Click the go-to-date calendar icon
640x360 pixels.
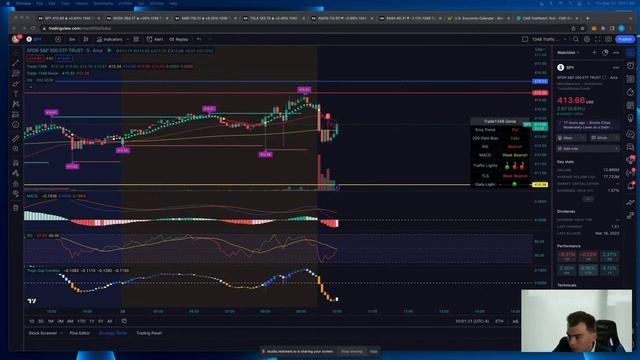(124, 321)
